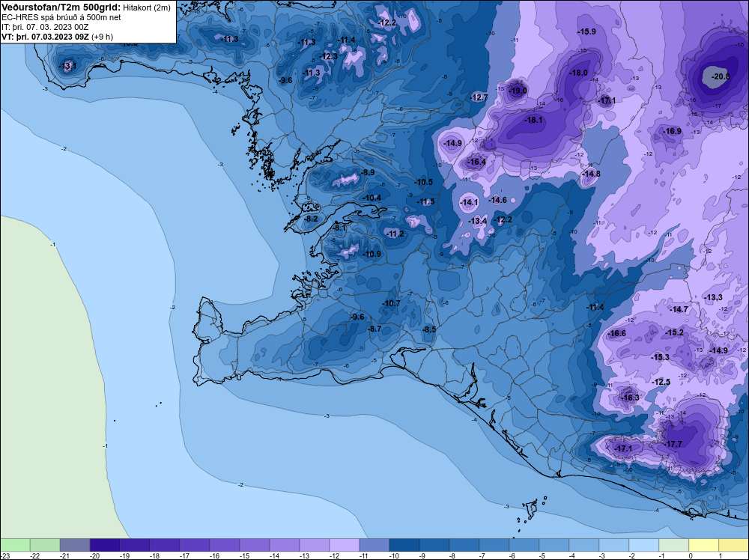This screenshot has width=749, height=560.
Task: Click the -14.7 temperature label
Action: [x=679, y=309]
